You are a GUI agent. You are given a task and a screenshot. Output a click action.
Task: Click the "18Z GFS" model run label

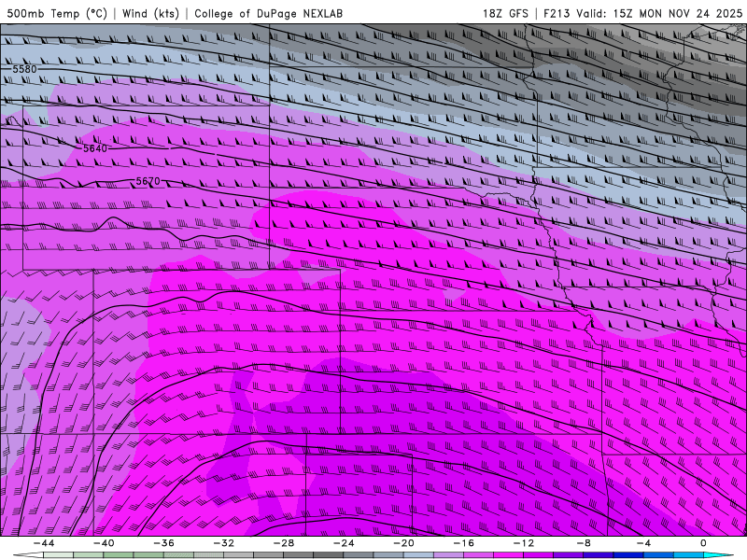[505, 13]
